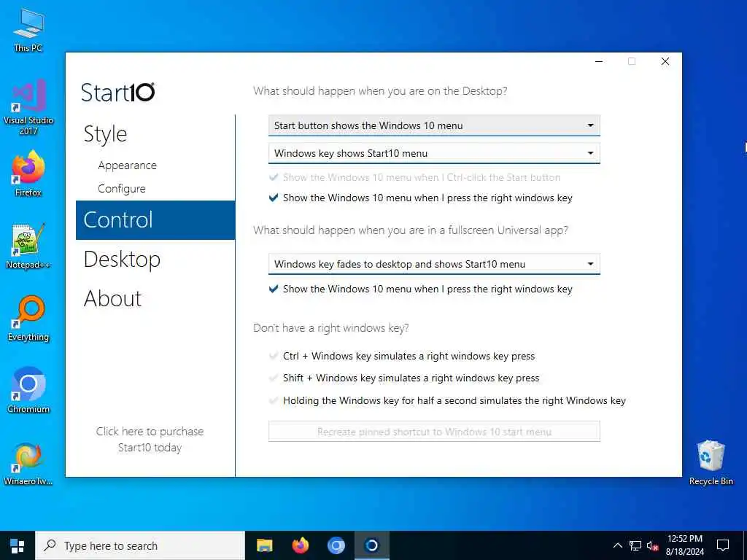Toggle the fullscreen Universal app right windows key checkbox
Screen dimensions: 747x560
point(274,289)
